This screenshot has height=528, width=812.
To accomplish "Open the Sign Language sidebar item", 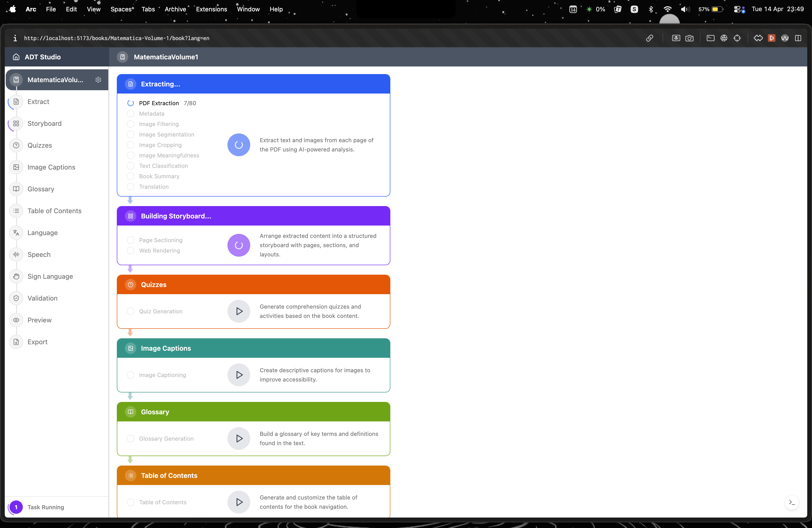I will pos(57,276).
